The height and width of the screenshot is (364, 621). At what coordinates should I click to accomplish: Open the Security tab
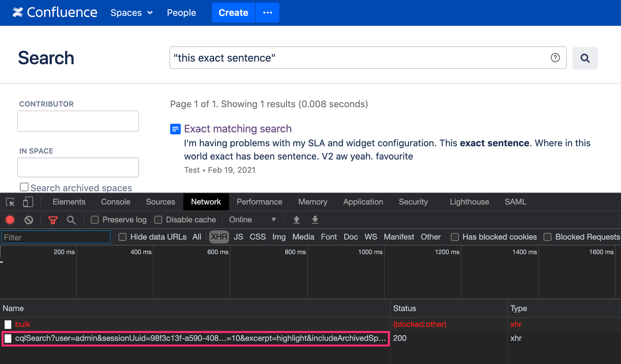413,202
